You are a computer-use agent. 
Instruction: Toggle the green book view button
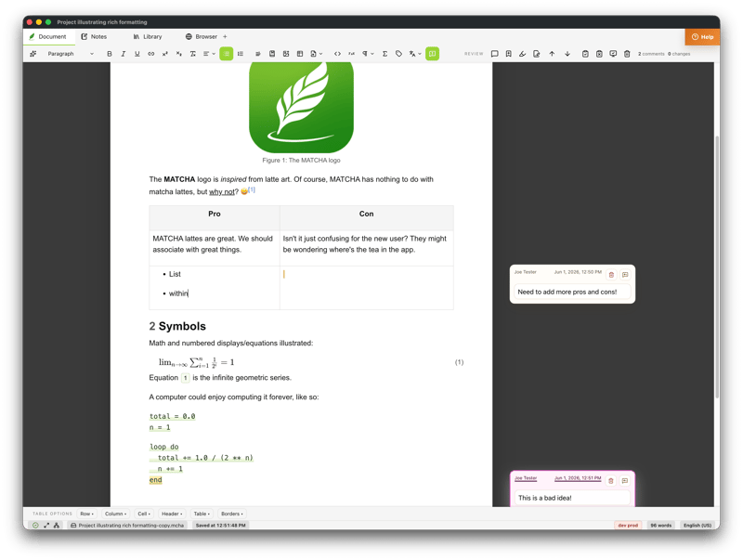[x=432, y=54]
